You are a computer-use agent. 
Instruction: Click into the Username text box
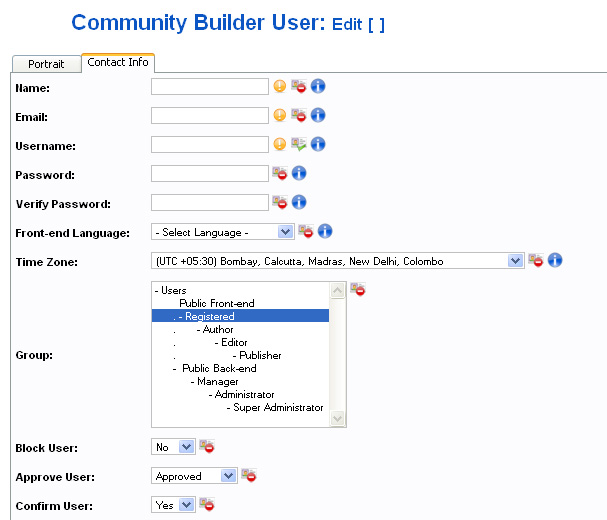tap(210, 144)
